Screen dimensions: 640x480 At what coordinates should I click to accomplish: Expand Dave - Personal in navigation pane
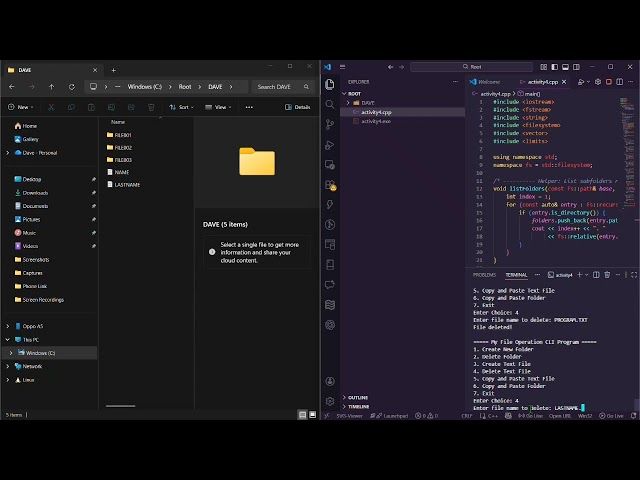tap(8, 153)
